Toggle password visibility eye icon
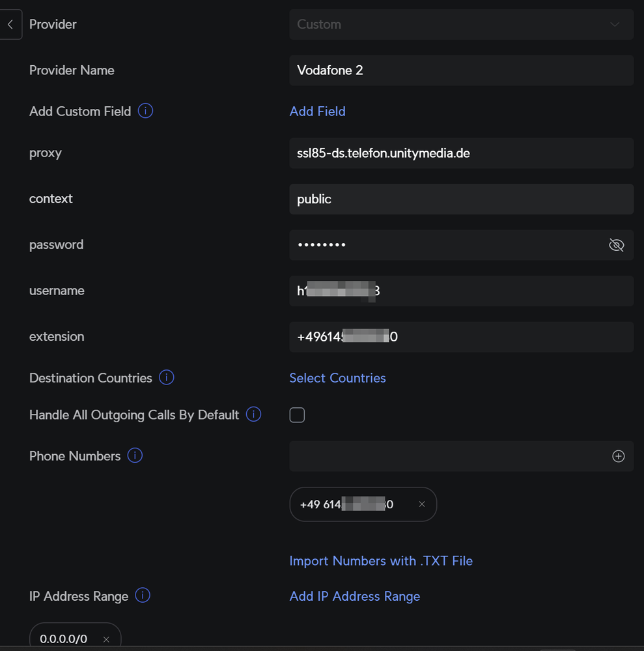Image resolution: width=644 pixels, height=651 pixels. [616, 245]
